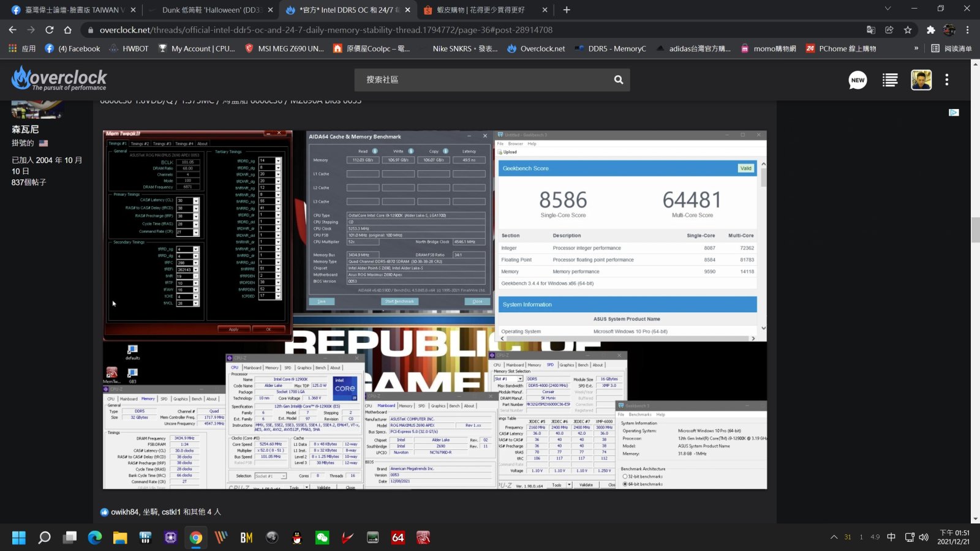
Task: Open the BM taskbar icon
Action: coord(246,538)
